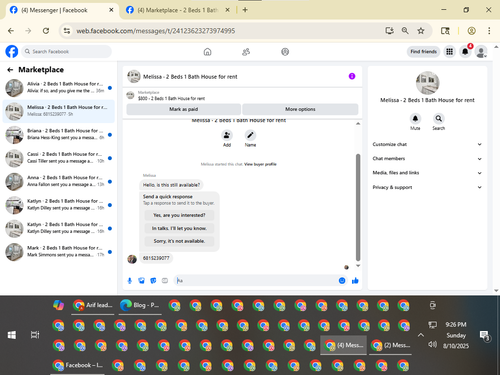Open Task View on the taskbar
Image resolution: width=500 pixels, height=375 pixels.
35,335
